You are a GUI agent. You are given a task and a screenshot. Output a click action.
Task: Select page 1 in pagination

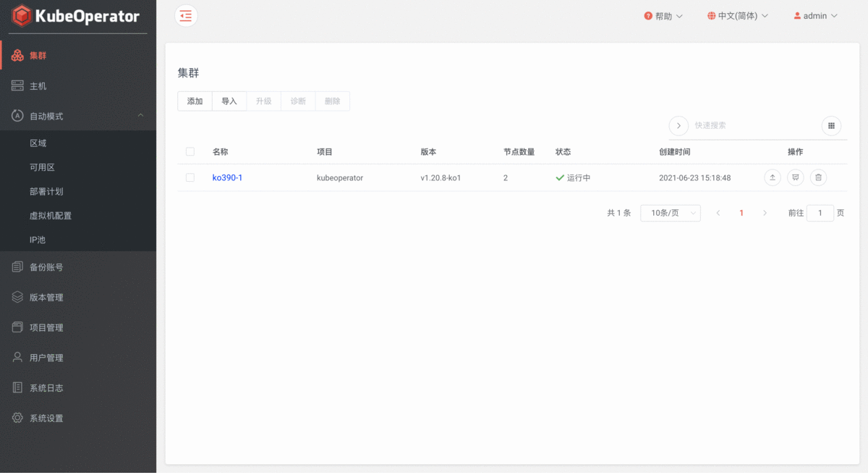coord(741,213)
